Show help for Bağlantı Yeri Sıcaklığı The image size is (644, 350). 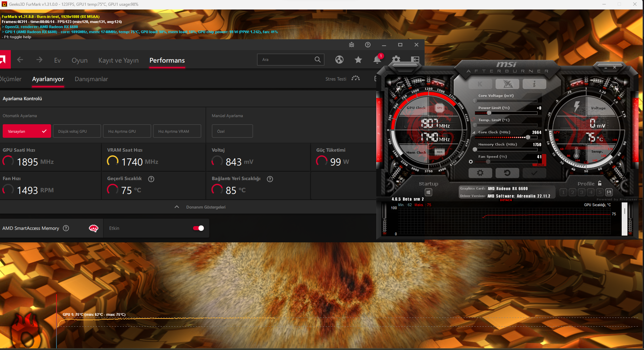pos(270,179)
